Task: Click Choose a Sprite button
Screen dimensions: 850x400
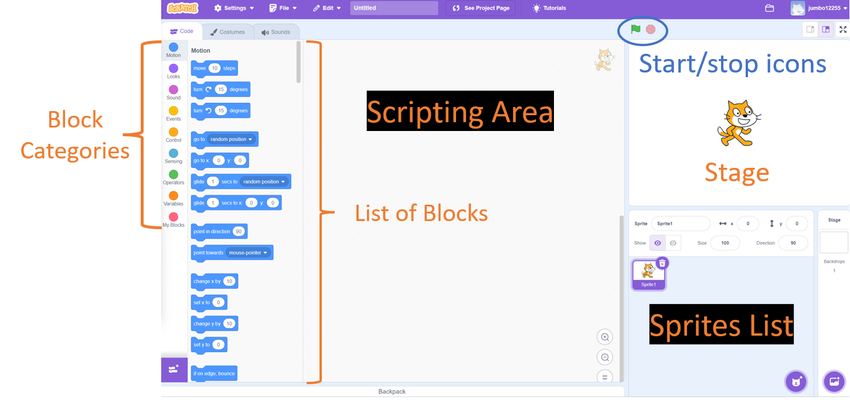Action: [x=795, y=382]
